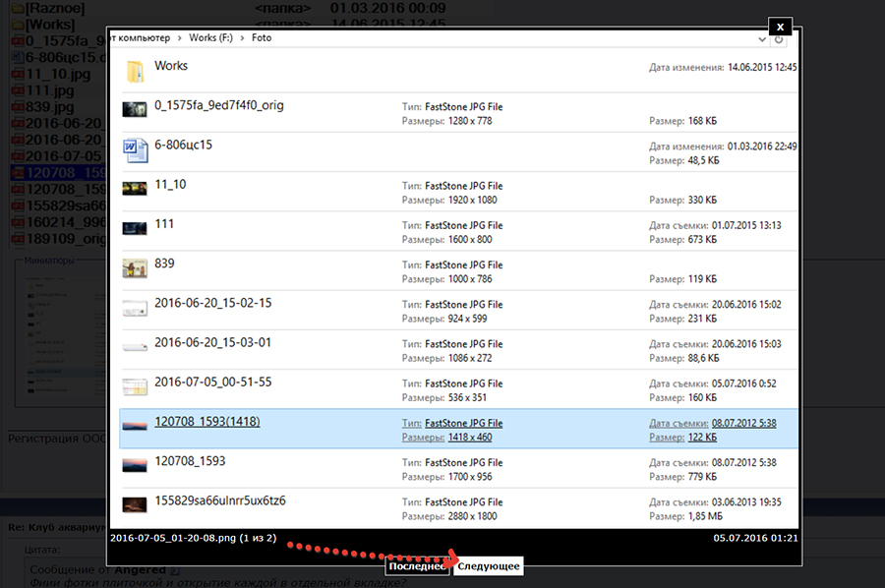Click the 155829sa66ulnrr5ux6tz6 image icon

click(x=135, y=504)
